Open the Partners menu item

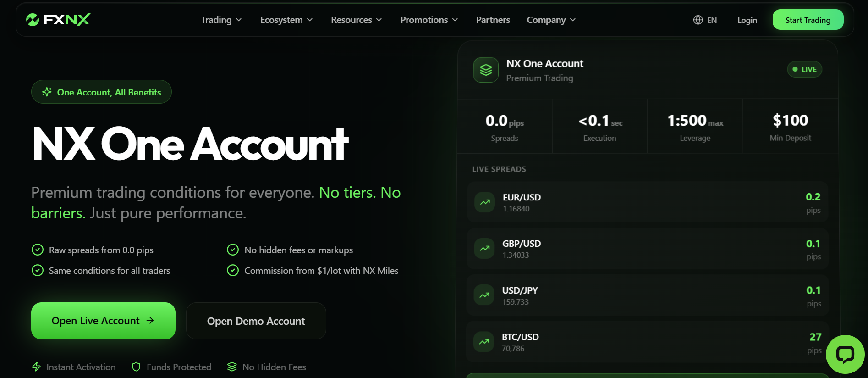pos(493,20)
